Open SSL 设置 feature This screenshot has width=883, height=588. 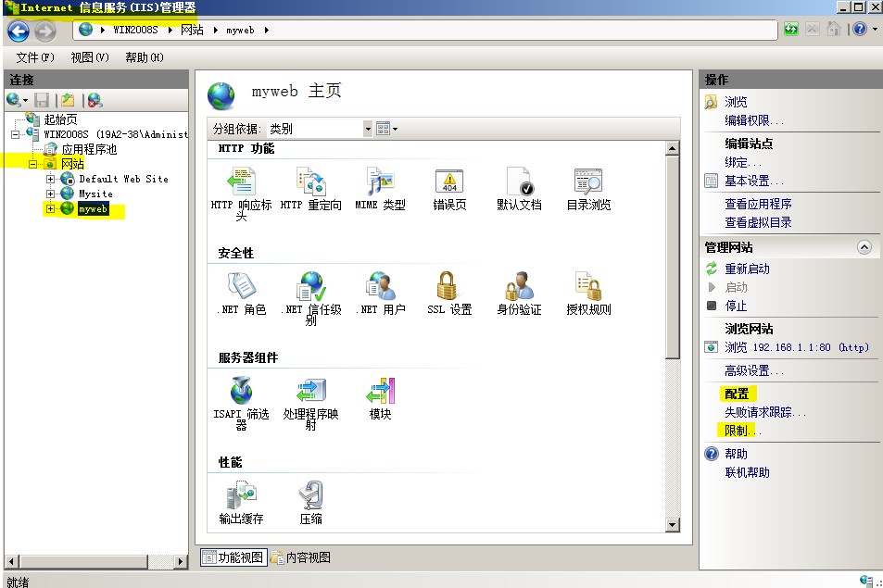tap(449, 294)
